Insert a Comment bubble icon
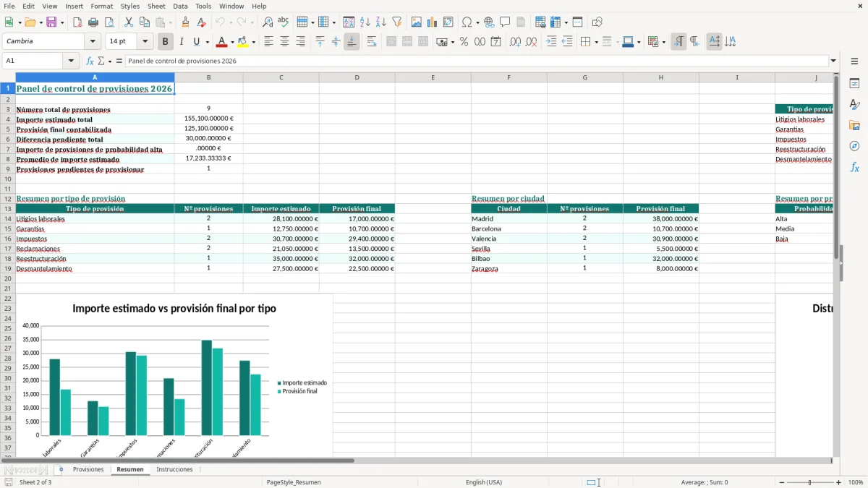Image resolution: width=868 pixels, height=488 pixels. pos(505,22)
